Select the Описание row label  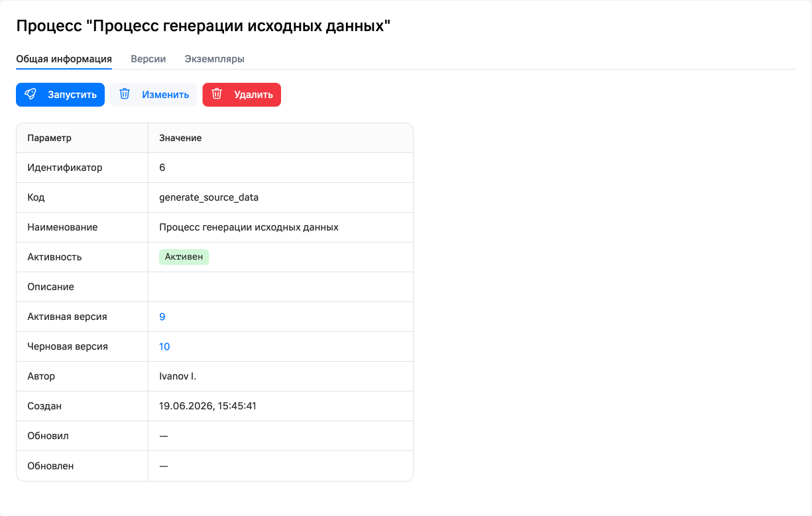coord(50,287)
